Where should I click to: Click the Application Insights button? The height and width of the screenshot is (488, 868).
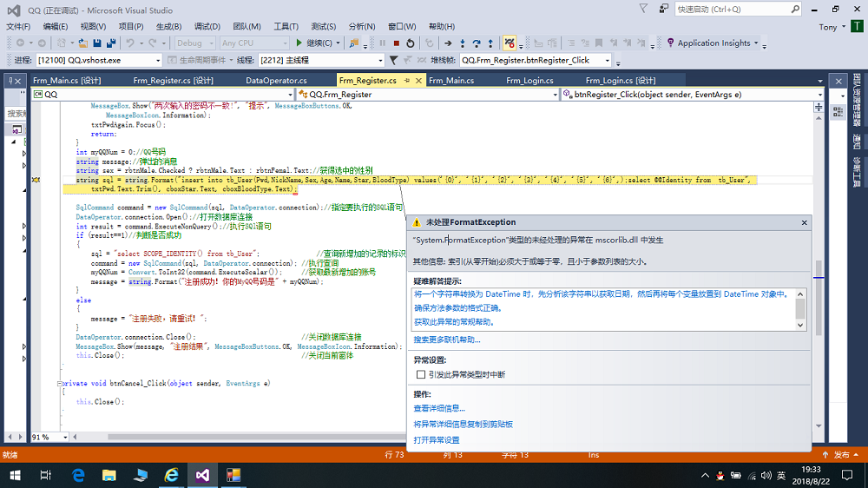click(713, 43)
